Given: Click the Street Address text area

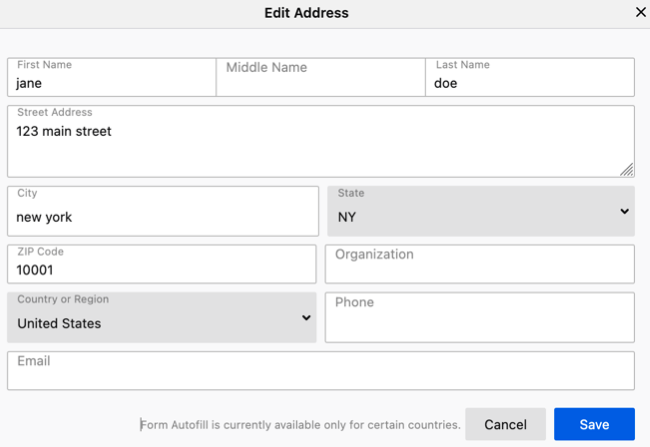Looking at the screenshot, I should point(320,142).
